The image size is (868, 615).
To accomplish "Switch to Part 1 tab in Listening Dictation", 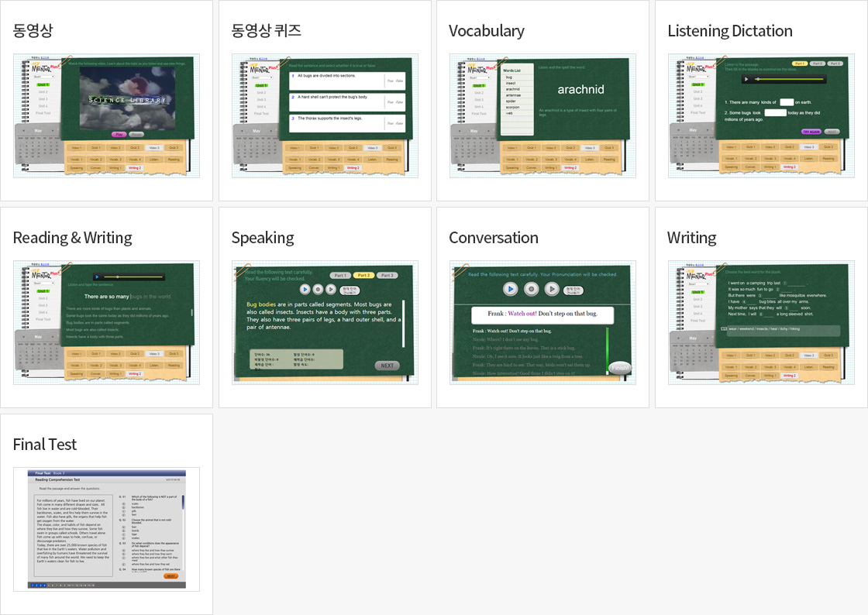I will click(x=799, y=64).
